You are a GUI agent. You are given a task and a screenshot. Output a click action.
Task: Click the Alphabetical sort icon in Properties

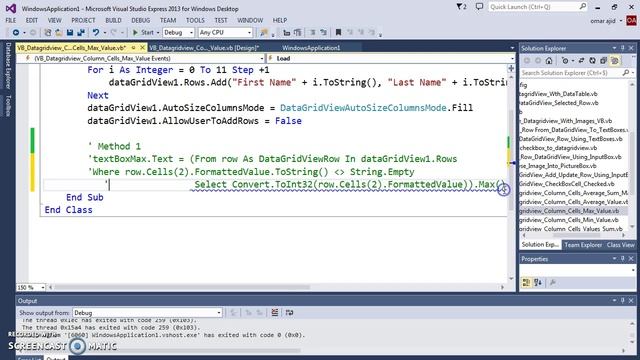538,282
